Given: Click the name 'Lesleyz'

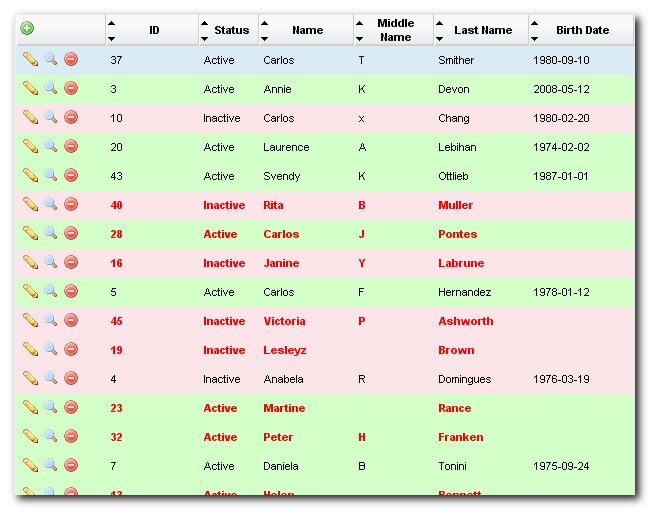Looking at the screenshot, I should coord(285,350).
